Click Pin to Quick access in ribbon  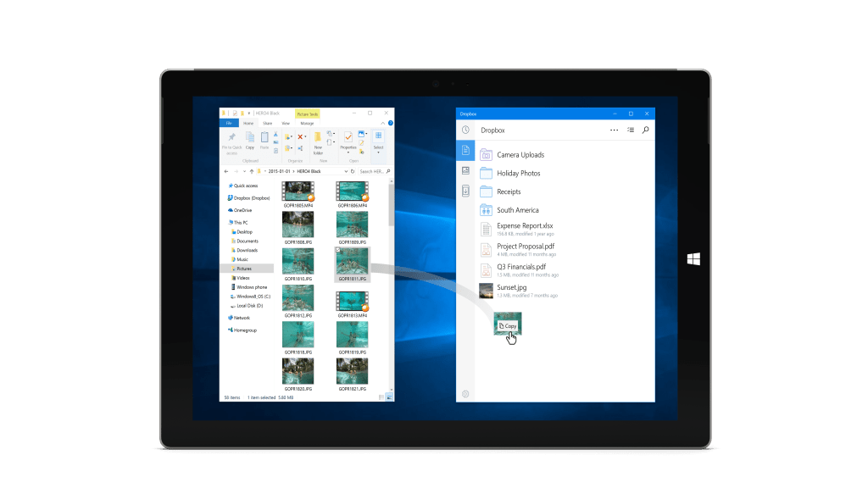(232, 142)
